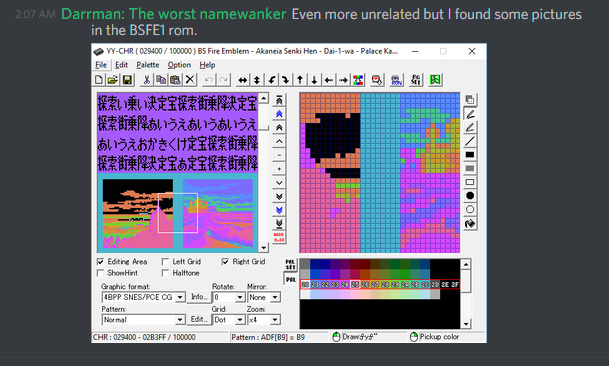The width and height of the screenshot is (609, 366).
Task: Click the Info... button
Action: 199,297
